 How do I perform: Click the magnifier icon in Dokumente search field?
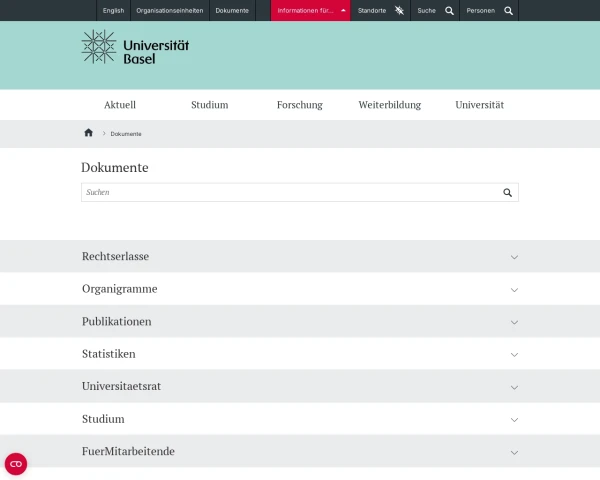pos(507,193)
